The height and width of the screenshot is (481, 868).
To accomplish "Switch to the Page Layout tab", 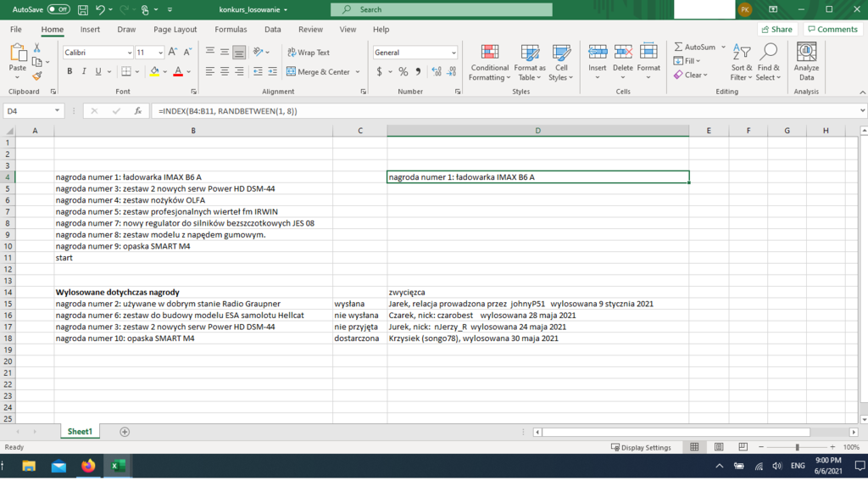I will click(175, 29).
